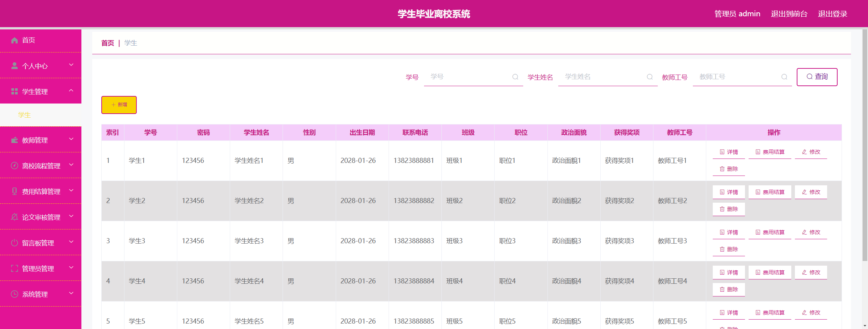Image resolution: width=868 pixels, height=329 pixels.
Task: Collapse the 学生管理 chevron
Action: point(71,90)
